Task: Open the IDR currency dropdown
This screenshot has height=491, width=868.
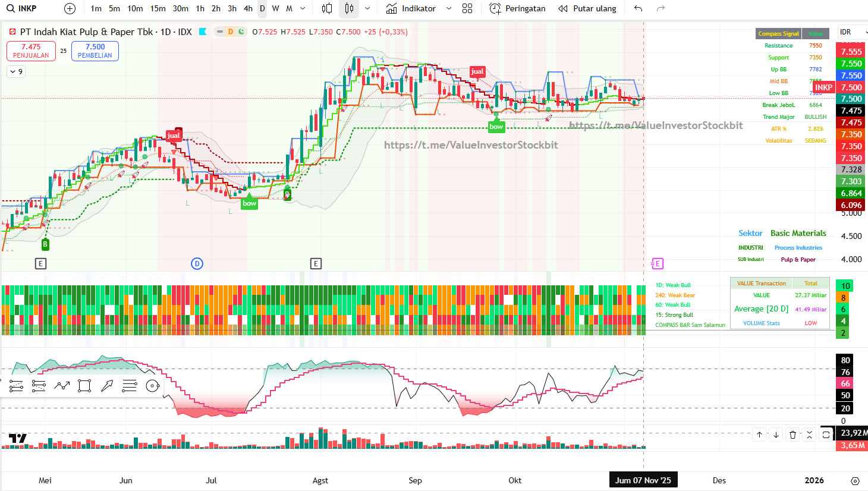Action: 851,32
